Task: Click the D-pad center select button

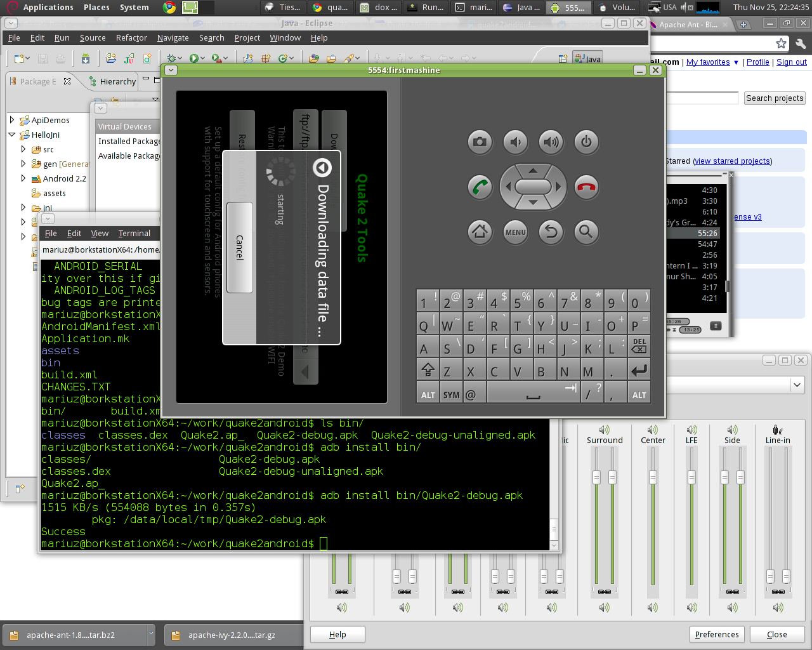Action: [533, 187]
